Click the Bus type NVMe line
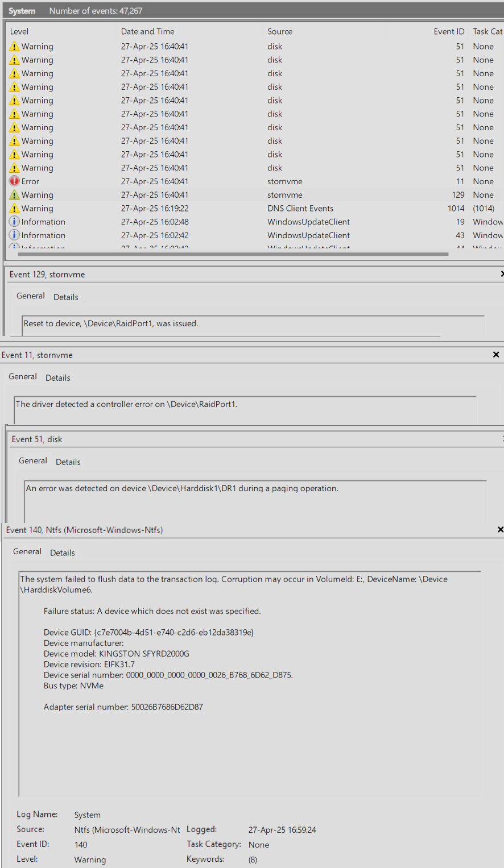Screen dimensions: 504x868 click(74, 686)
